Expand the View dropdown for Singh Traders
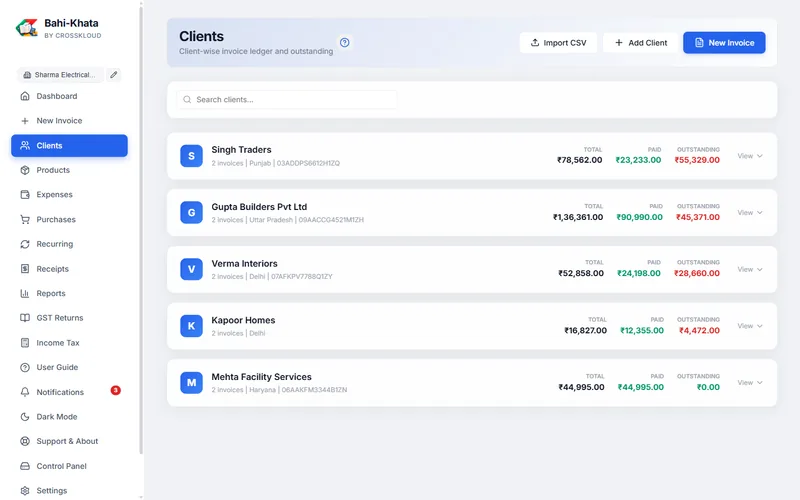This screenshot has height=500, width=800. click(749, 156)
